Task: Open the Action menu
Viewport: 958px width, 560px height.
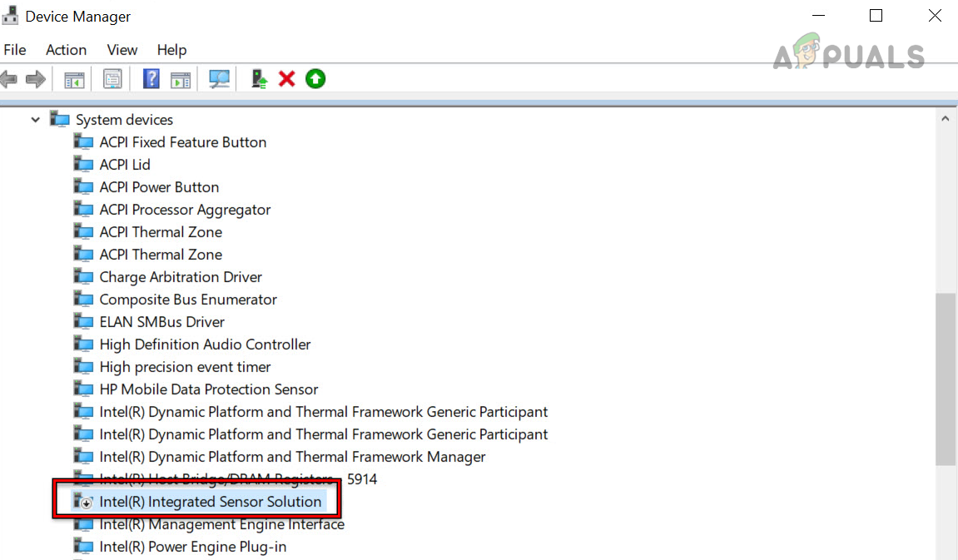Action: 66,50
